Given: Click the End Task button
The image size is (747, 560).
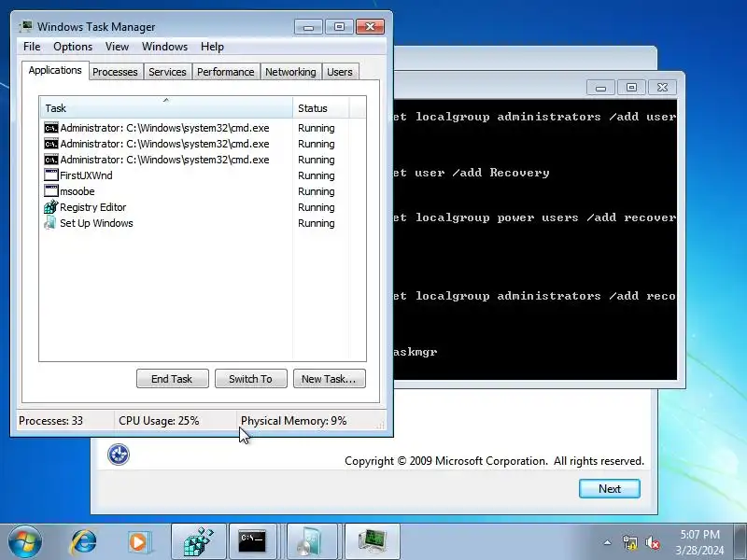Looking at the screenshot, I should 173,379.
